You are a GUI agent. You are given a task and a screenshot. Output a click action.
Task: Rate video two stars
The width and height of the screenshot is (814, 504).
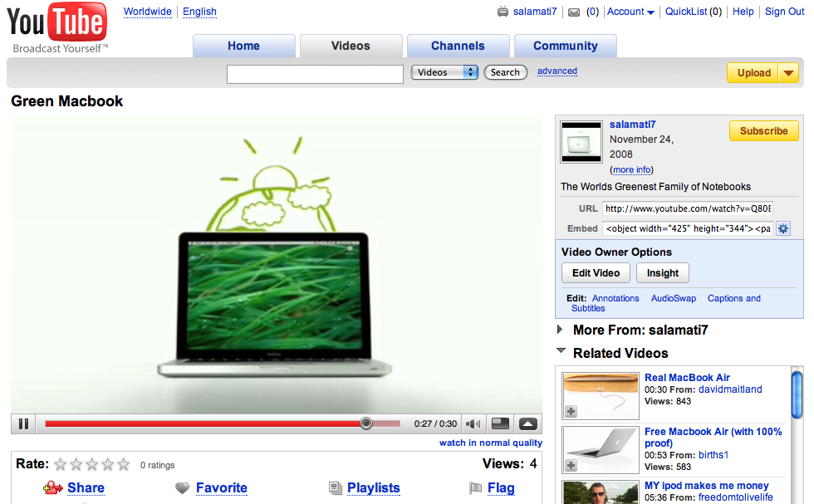point(76,464)
